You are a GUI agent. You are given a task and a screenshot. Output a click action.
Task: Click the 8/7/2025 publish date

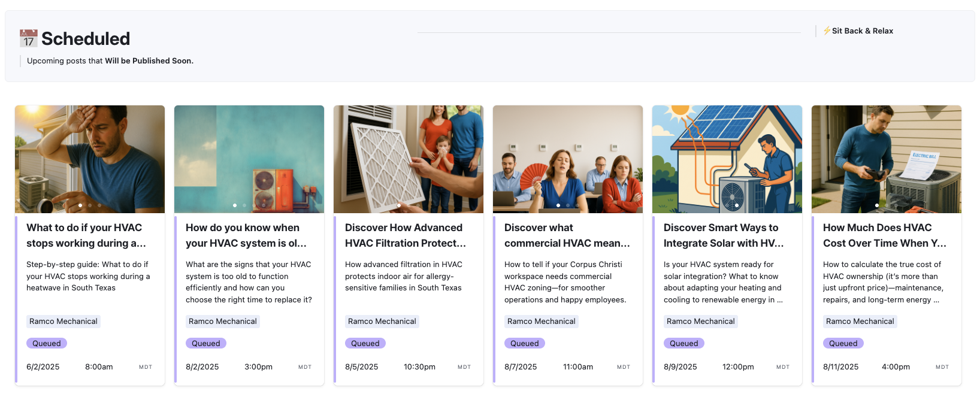tap(521, 367)
